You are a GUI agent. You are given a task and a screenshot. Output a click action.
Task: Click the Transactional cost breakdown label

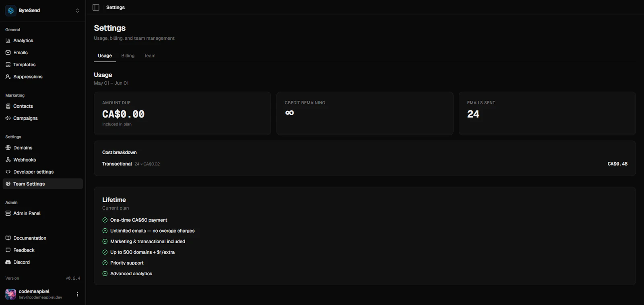point(117,164)
